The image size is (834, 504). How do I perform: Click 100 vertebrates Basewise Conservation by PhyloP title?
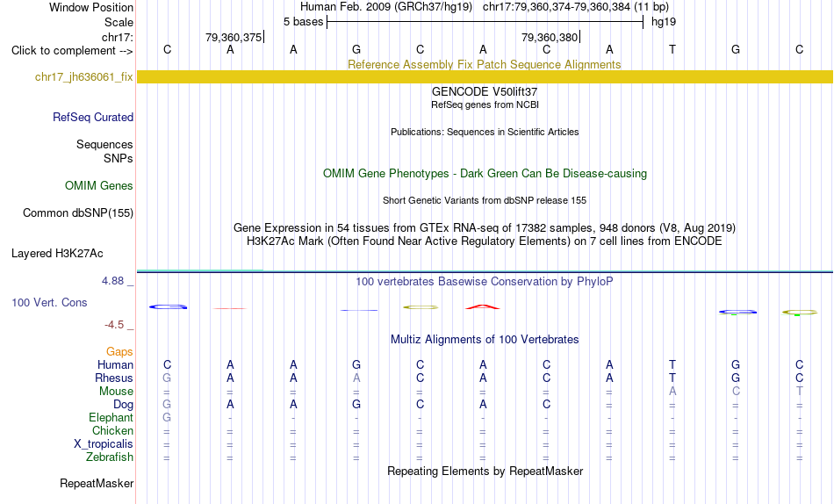485,282
